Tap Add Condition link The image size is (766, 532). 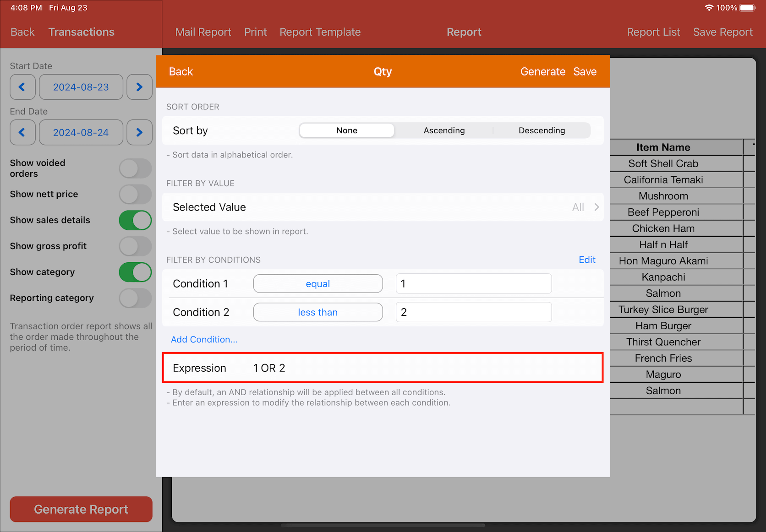coord(204,339)
